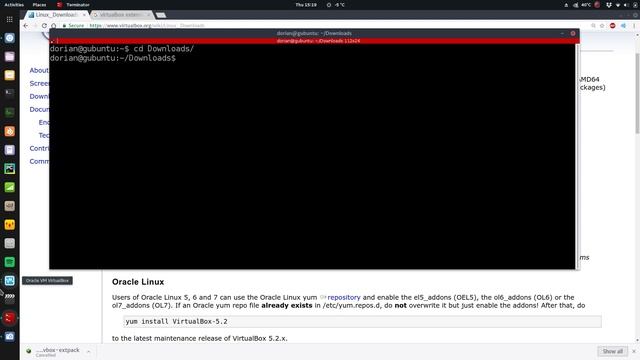Image resolution: width=640 pixels, height=360 pixels.
Task: Open the screenshot camera app in the dock
Action: (x=9, y=336)
